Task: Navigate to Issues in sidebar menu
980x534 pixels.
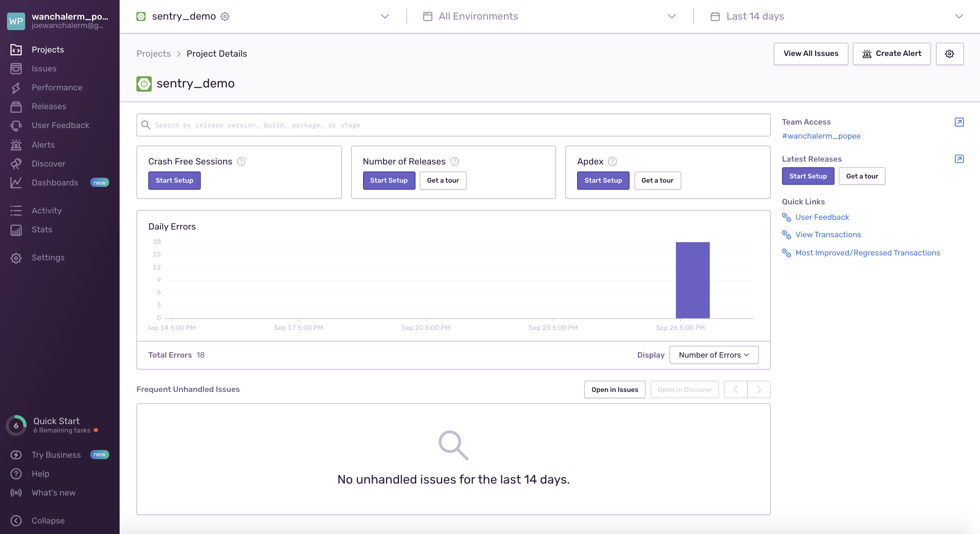Action: 44,69
